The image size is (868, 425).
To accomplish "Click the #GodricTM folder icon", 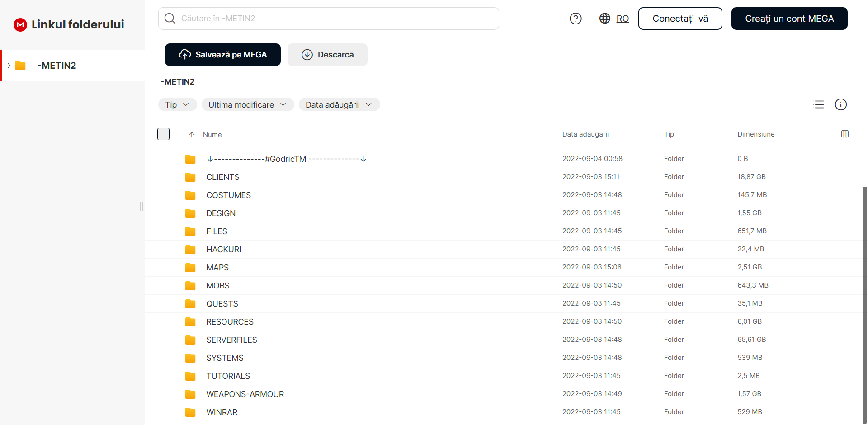I will [190, 159].
